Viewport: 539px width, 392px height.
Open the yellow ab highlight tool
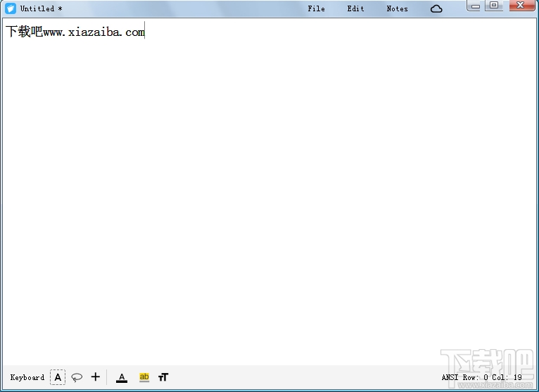pos(144,377)
